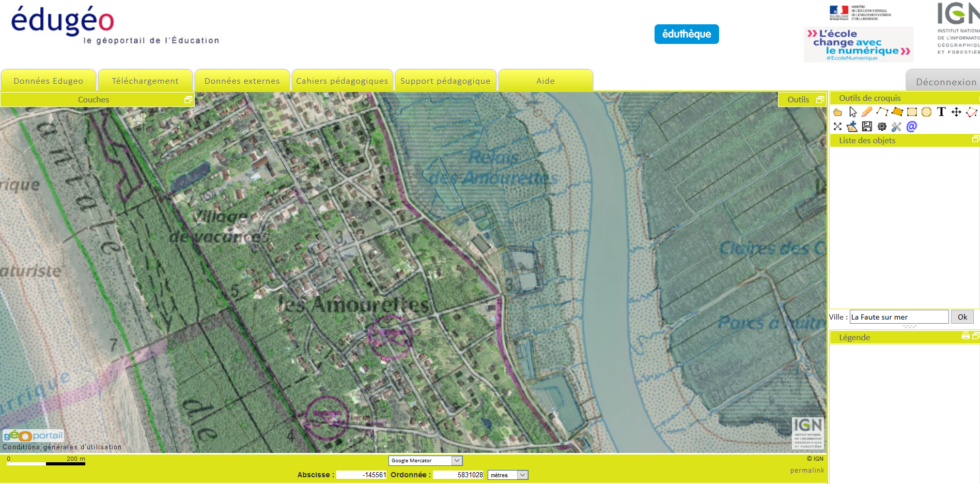This screenshot has height=484, width=980.
Task: Activate the text label tool
Action: pos(941,112)
